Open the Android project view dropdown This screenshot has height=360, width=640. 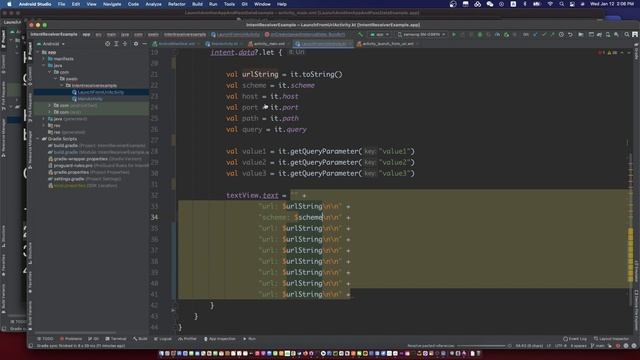pos(51,44)
